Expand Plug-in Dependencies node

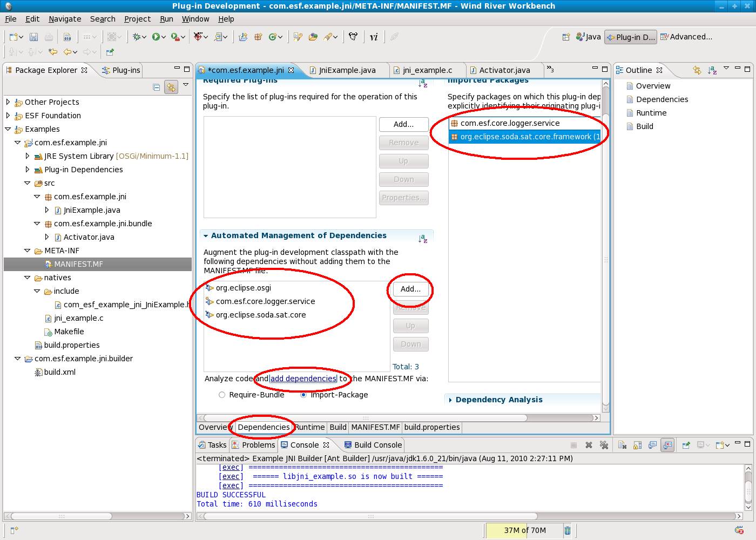pos(28,169)
